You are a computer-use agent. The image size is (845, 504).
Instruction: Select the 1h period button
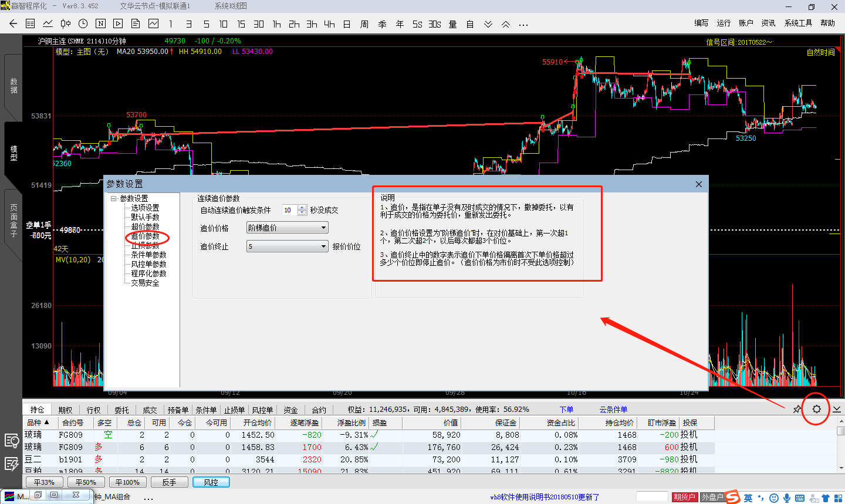click(276, 24)
